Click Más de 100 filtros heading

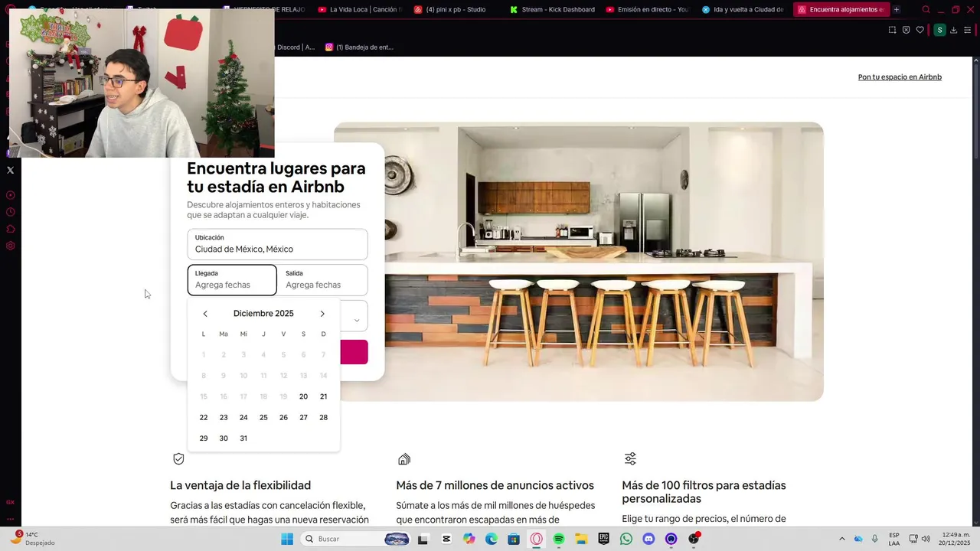pos(704,492)
